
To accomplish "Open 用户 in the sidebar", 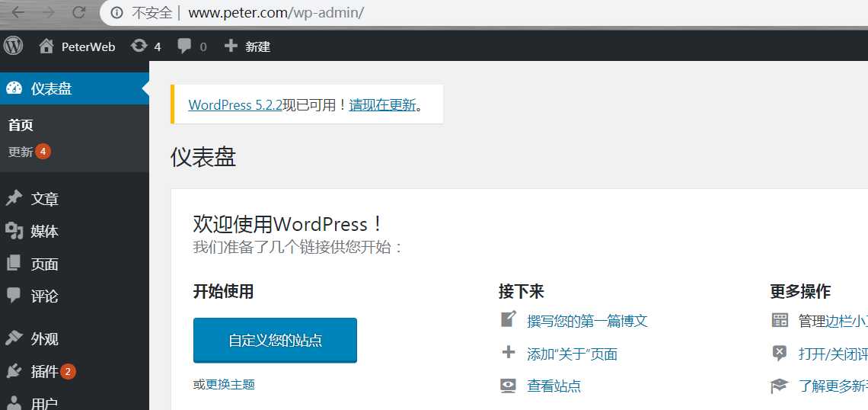I will point(45,403).
